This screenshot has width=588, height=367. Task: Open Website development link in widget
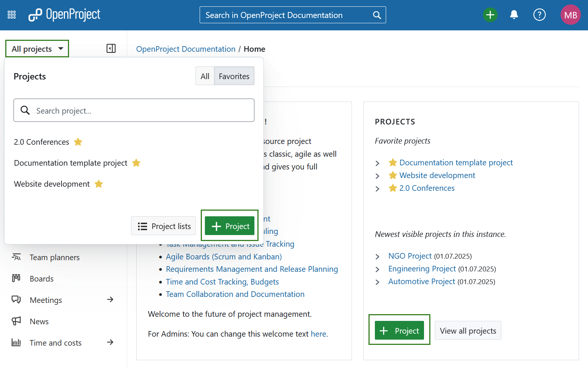coord(437,175)
